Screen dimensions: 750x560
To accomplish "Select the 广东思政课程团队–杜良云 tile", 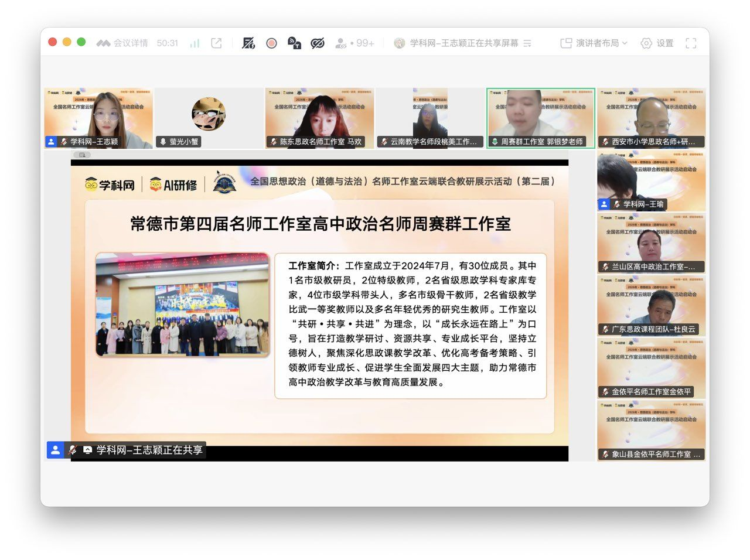I will [652, 306].
